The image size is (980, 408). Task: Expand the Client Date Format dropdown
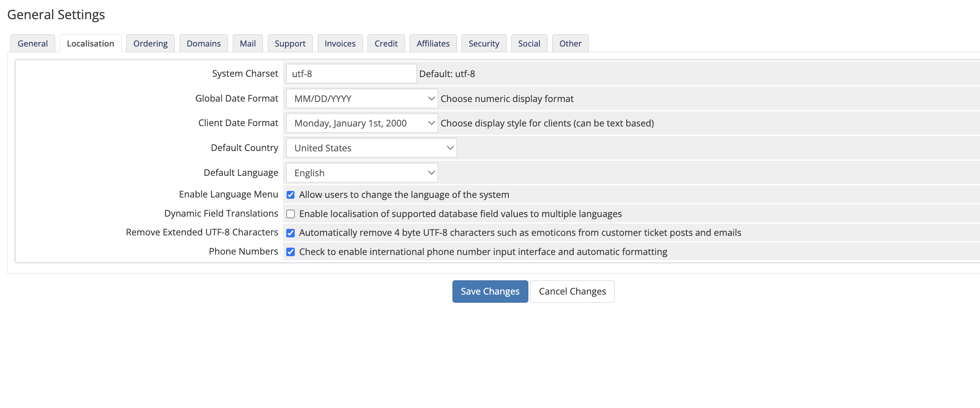click(x=362, y=123)
